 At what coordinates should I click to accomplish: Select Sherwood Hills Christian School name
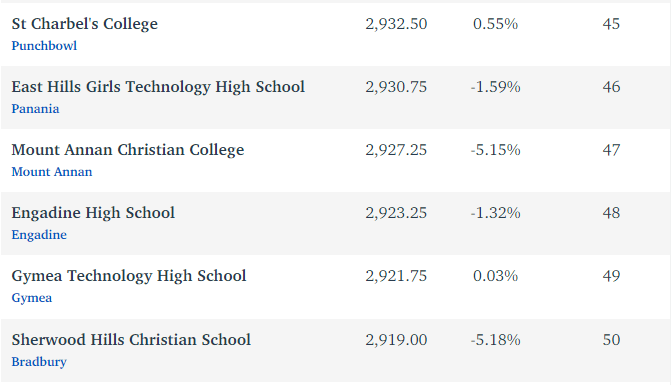pyautogui.click(x=131, y=340)
